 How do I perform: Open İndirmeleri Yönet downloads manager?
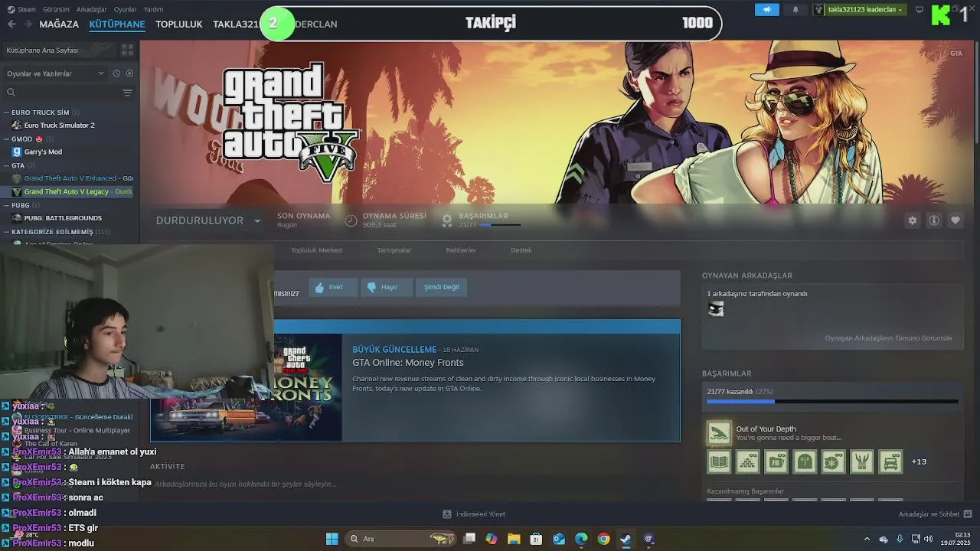click(474, 514)
